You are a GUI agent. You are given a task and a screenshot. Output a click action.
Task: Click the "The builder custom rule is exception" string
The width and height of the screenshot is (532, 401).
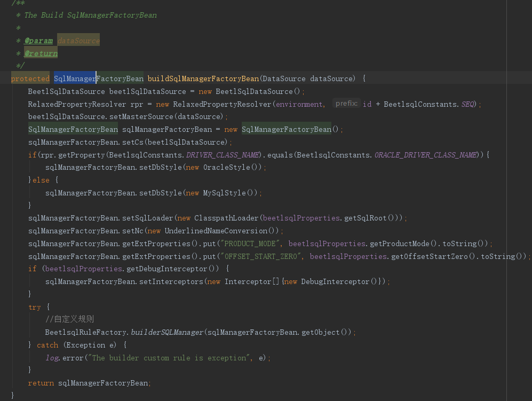pyautogui.click(x=169, y=358)
